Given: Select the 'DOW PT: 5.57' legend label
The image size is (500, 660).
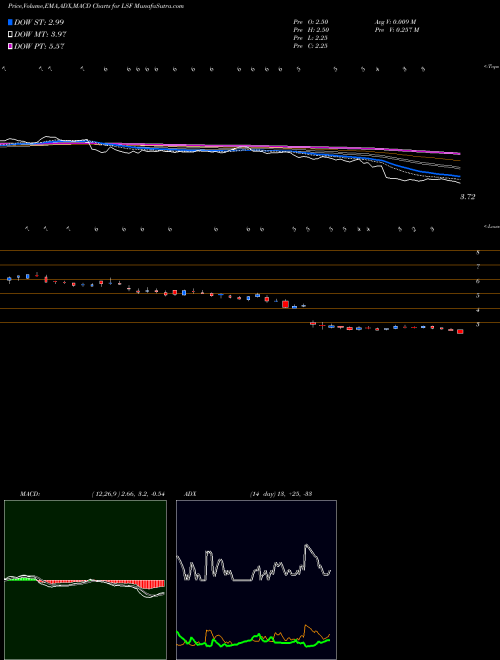Looking at the screenshot, I should (39, 46).
